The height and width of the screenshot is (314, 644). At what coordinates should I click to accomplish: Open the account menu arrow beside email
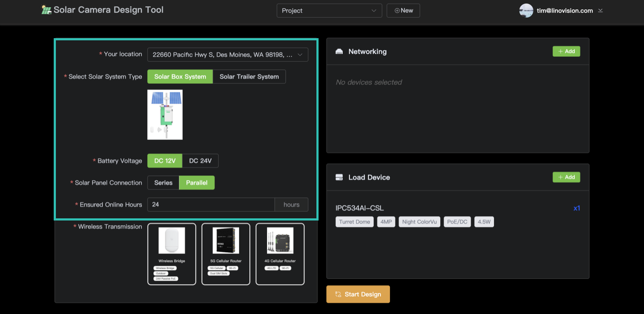[600, 11]
